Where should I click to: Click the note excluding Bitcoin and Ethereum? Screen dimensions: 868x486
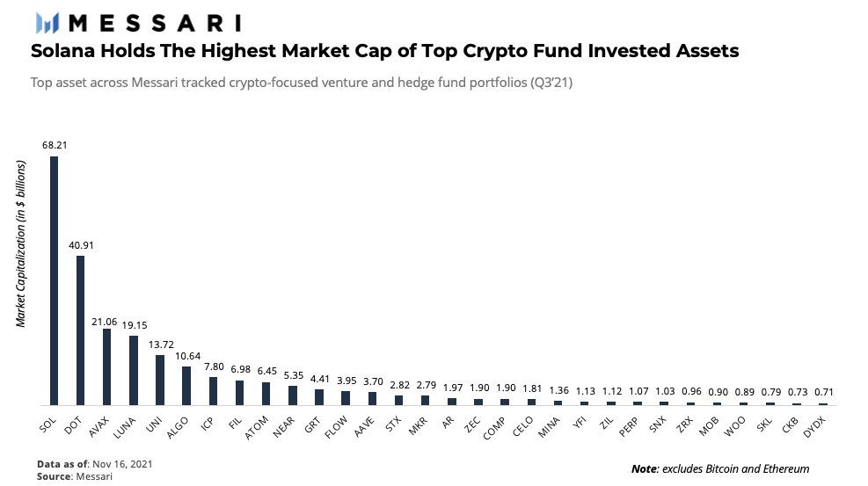(x=720, y=468)
